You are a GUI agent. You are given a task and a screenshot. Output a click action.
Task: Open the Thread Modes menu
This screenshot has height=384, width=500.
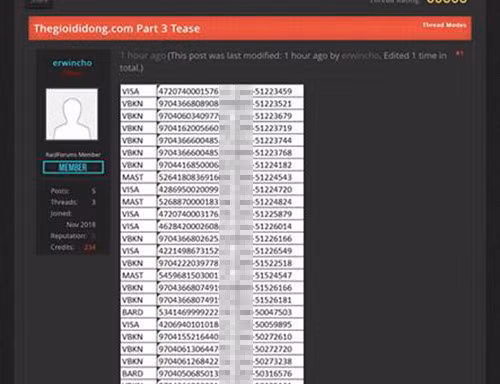[x=444, y=25]
